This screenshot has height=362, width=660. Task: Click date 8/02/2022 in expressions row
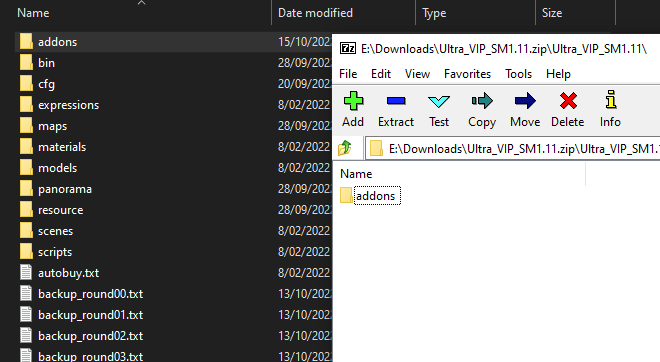(304, 105)
